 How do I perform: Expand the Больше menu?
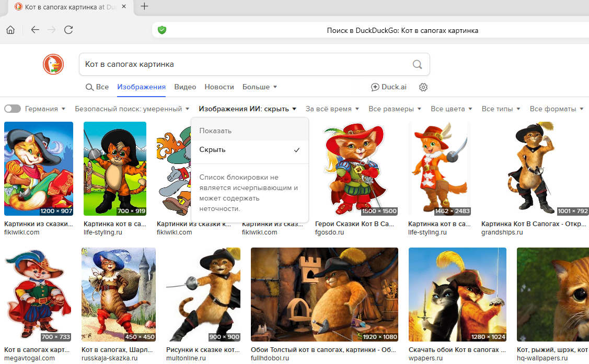tap(260, 87)
